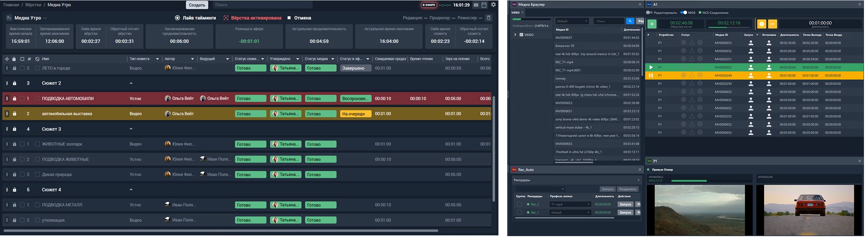The image size is (868, 237).
Task: Click Запуск person icon for MV0000653
Action: click(751, 43)
